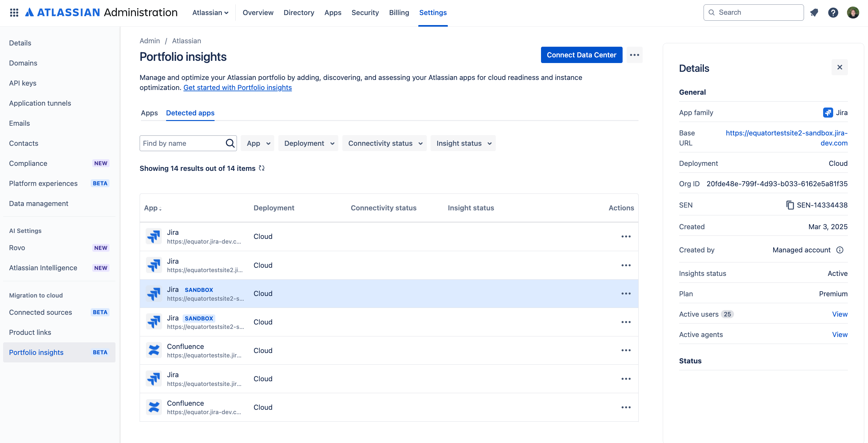Refresh results using the refresh icon
The image size is (868, 443).
[261, 168]
